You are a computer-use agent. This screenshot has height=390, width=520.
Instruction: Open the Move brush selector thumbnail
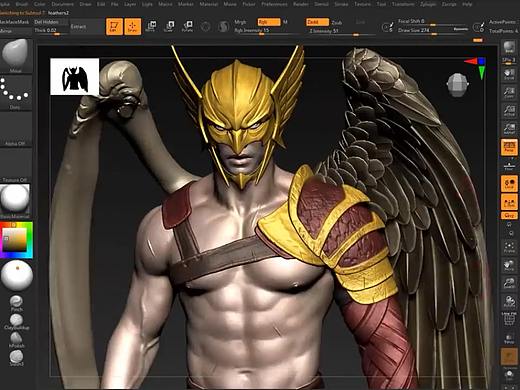tap(16, 56)
